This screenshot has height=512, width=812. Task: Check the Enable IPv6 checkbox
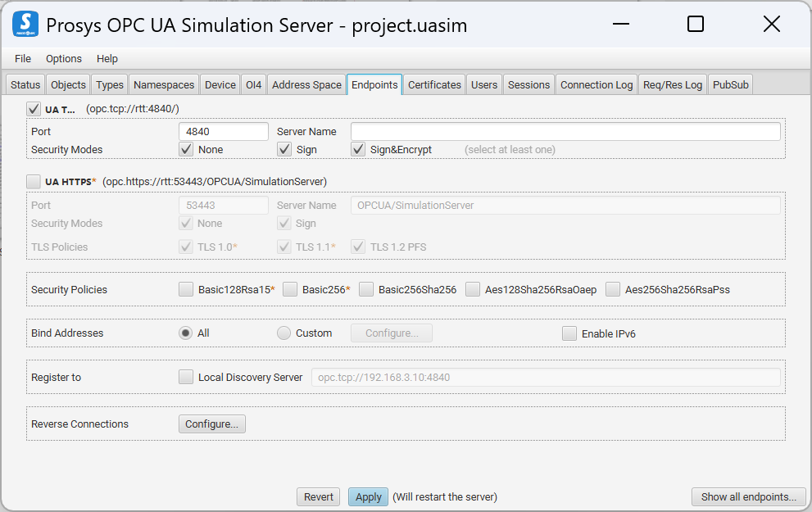coord(569,333)
